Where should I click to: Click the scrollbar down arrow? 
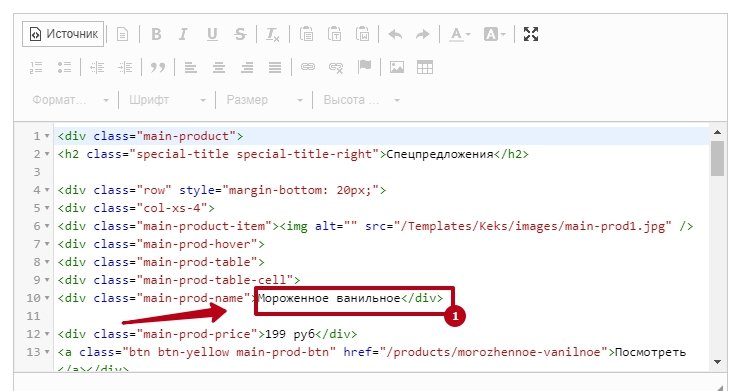(x=717, y=362)
